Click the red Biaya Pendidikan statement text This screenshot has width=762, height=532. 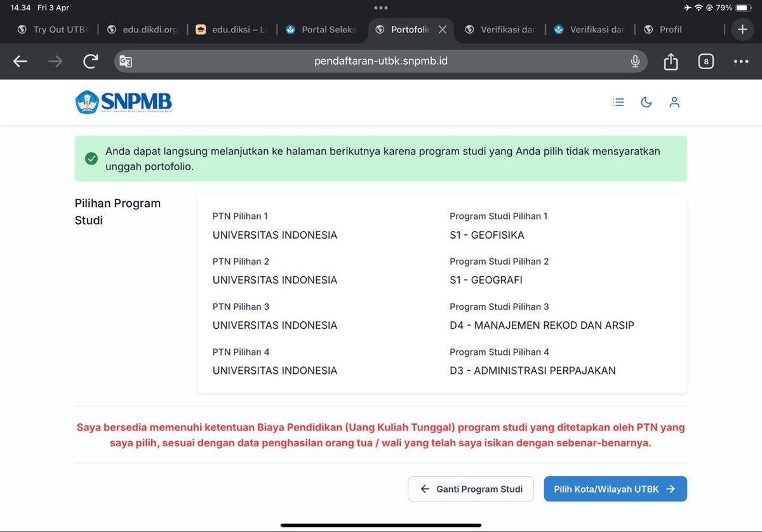(x=381, y=435)
